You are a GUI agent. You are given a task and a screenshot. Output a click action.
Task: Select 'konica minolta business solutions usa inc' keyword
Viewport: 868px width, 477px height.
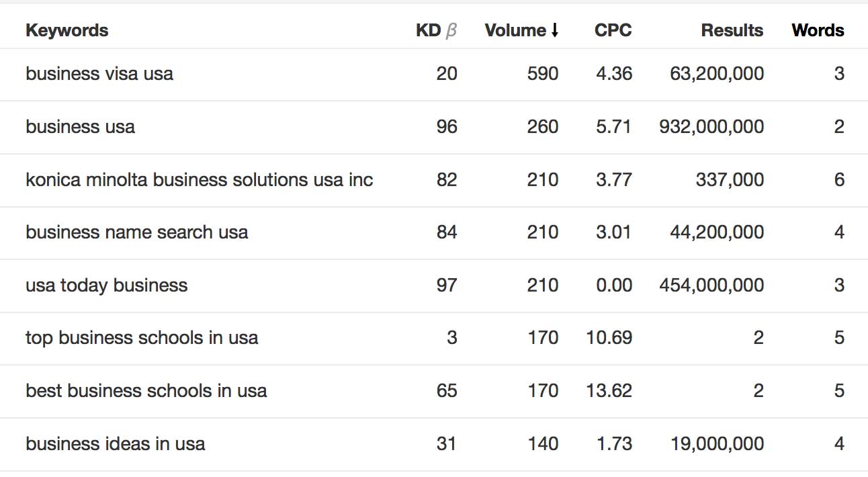pos(200,179)
